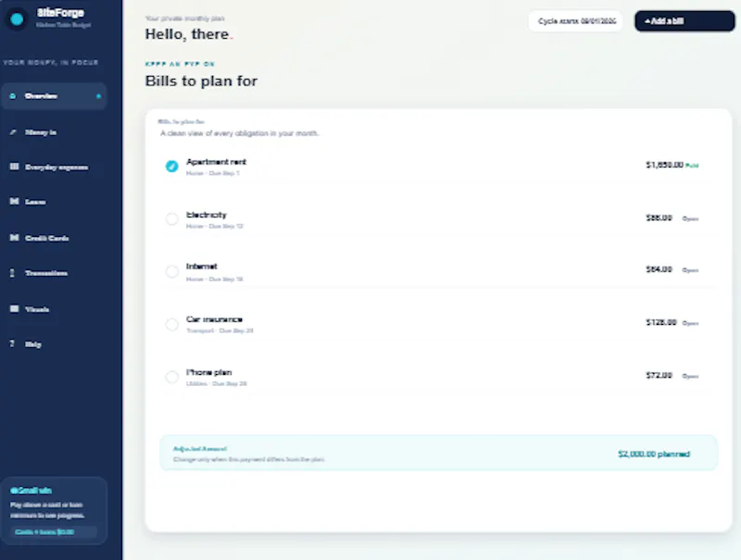Click the Cards + loans $0.00 pill
This screenshot has width=741, height=560.
54,532
